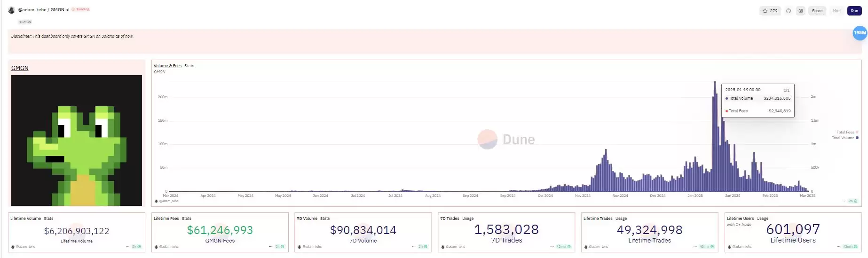The image size is (868, 258).
Task: Open the ellipsis menu on Volume & Fees chart
Action: point(844,201)
